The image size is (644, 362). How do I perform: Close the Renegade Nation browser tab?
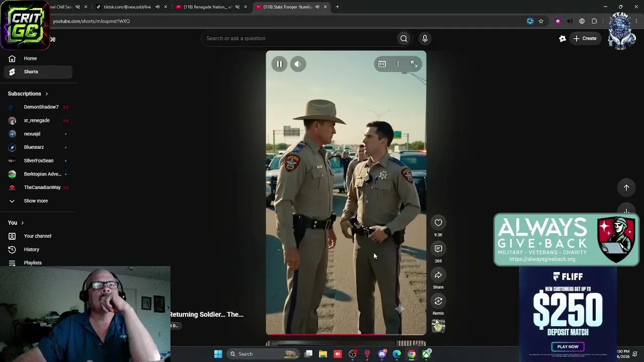pyautogui.click(x=246, y=7)
